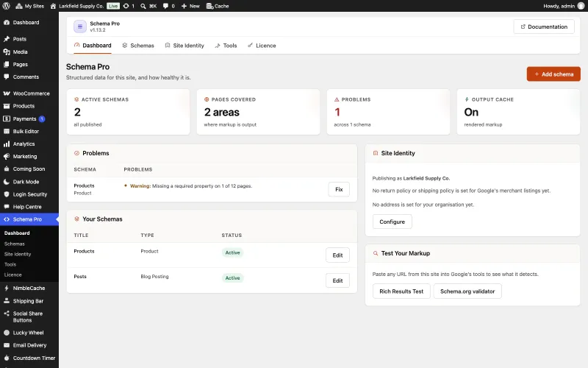This screenshot has width=588, height=368.
Task: Select Schema Pro in the sidebar
Action: 29,219
